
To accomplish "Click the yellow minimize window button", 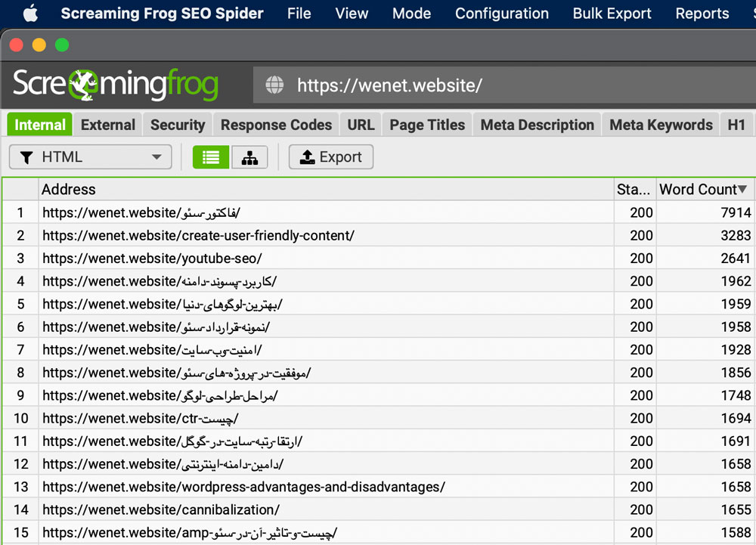I will pyautogui.click(x=39, y=45).
